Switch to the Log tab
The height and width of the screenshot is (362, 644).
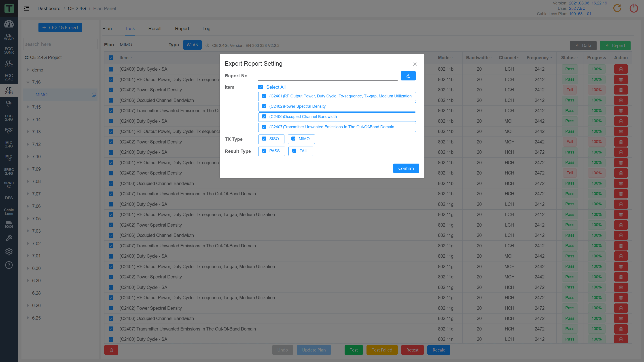206,28
